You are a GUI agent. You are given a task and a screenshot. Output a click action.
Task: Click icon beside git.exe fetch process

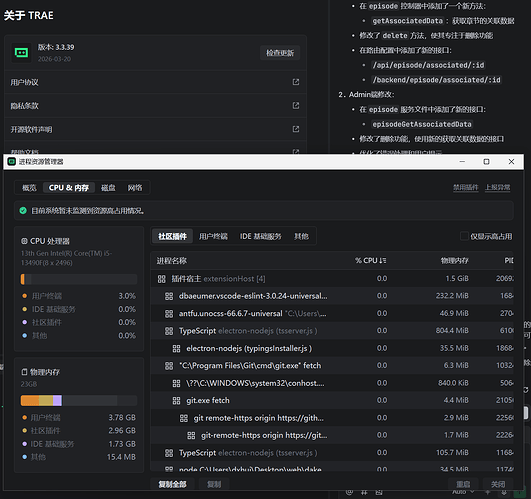click(176, 401)
